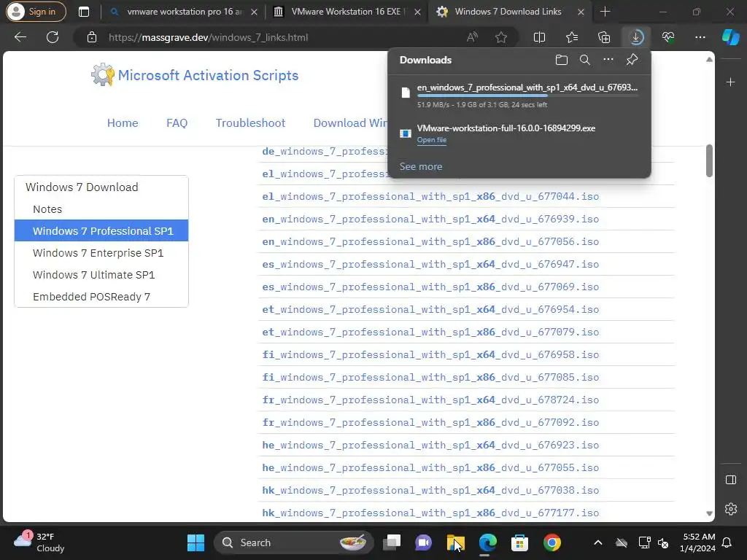Open Task View on taskbar
Screen dimensions: 747x560
click(x=392, y=542)
